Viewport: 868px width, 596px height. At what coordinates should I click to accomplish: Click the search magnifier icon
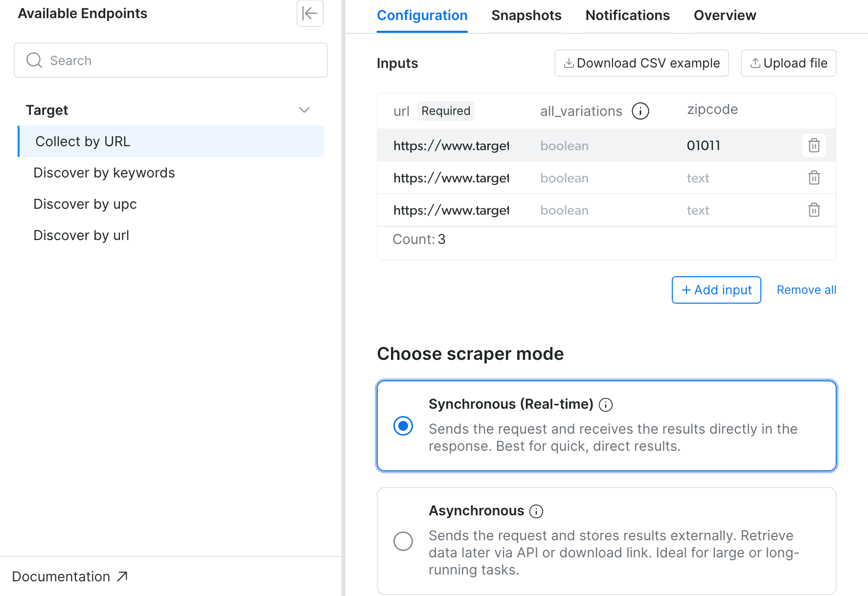(34, 60)
